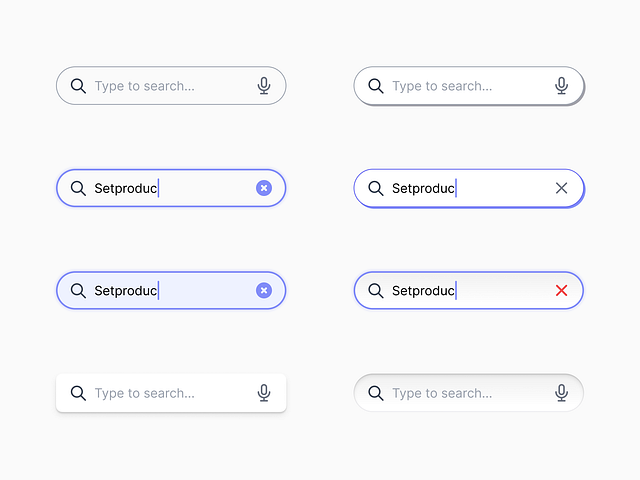This screenshot has height=480, width=640.
Task: Focus placeholder in the thick-shadowed outlined empty bar
Action: click(x=442, y=86)
